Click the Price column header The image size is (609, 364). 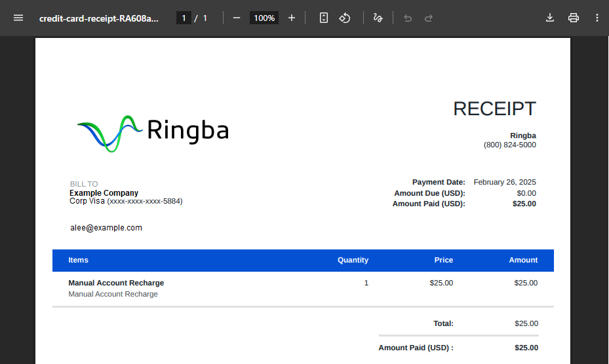[x=444, y=260]
